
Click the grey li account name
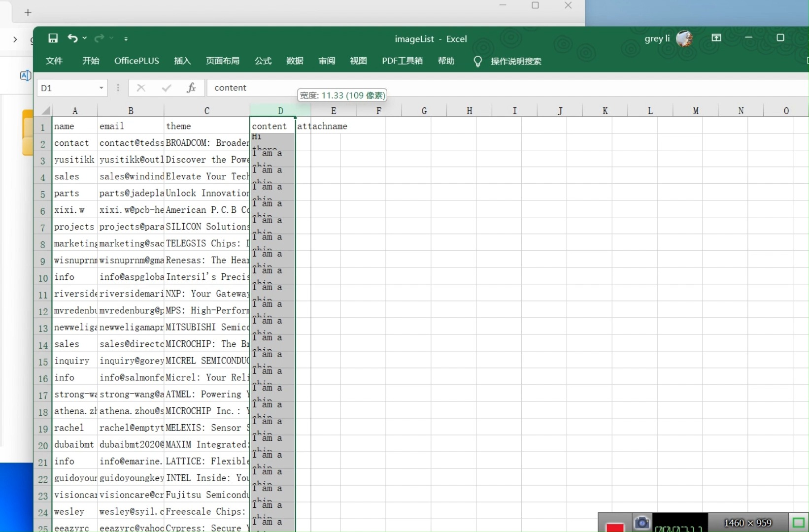(657, 38)
